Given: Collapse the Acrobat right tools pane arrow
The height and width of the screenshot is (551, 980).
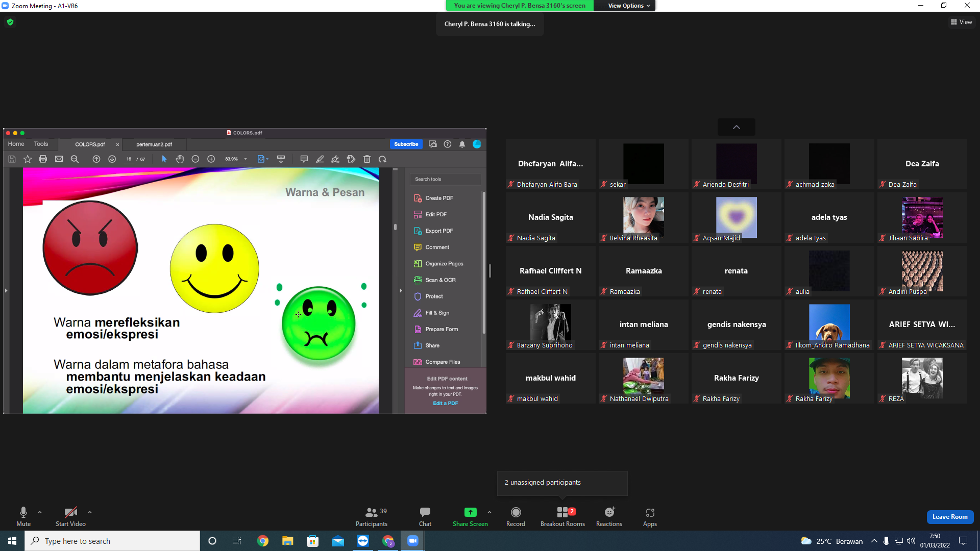Looking at the screenshot, I should coord(401,291).
